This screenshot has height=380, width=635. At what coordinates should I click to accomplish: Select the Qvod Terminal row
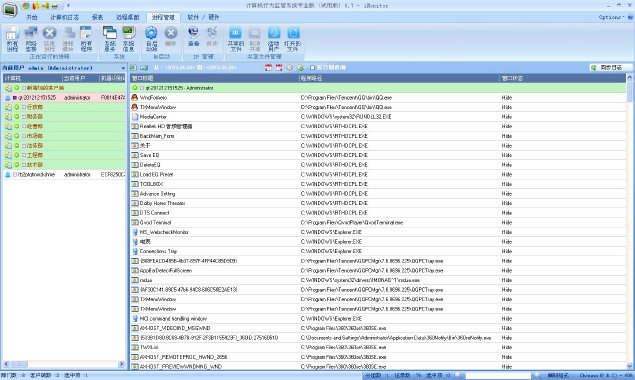pyautogui.click(x=378, y=223)
